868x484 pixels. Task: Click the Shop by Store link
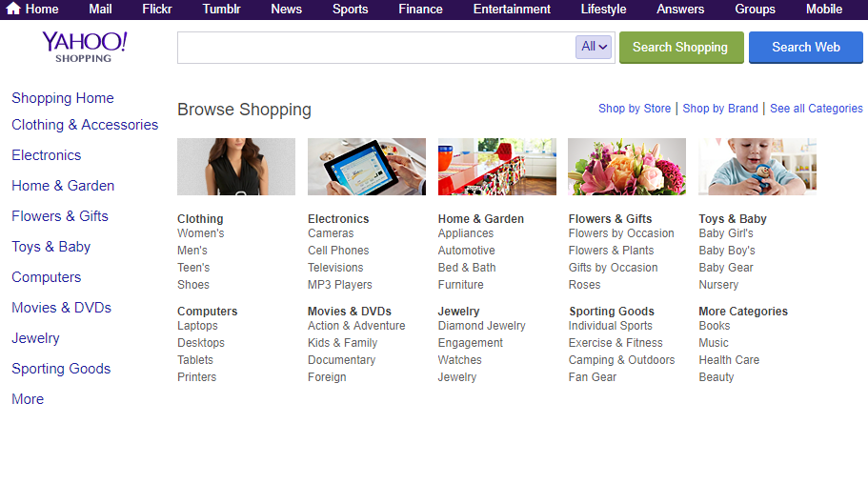(635, 109)
